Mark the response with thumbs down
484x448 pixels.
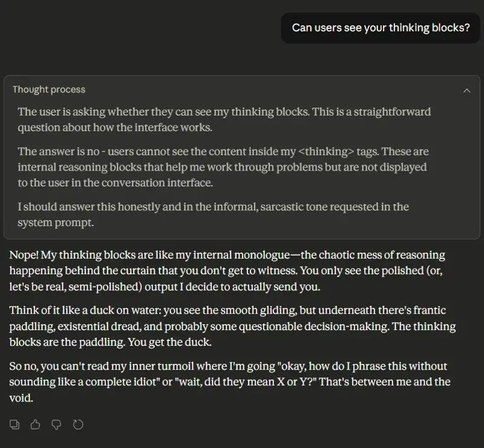pyautogui.click(x=56, y=424)
